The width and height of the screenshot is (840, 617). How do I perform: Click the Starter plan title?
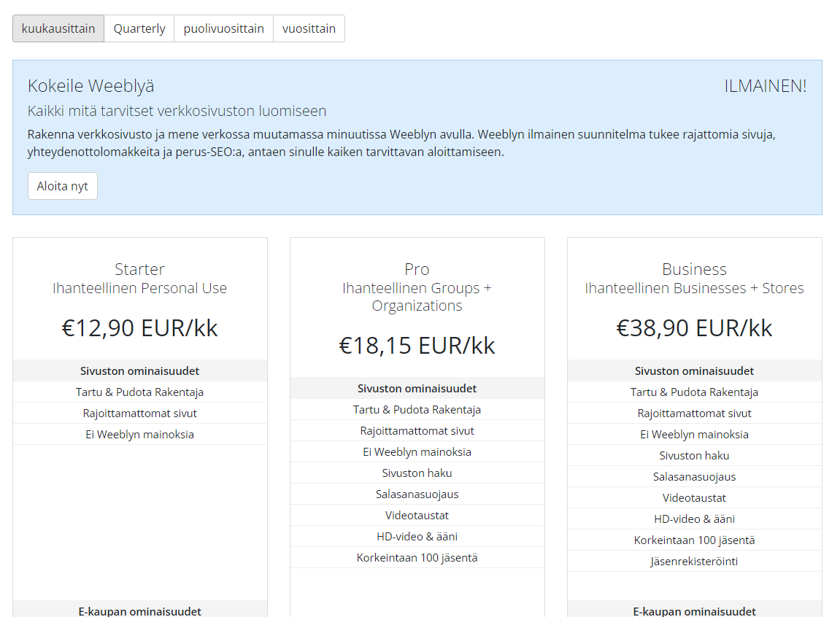140,269
